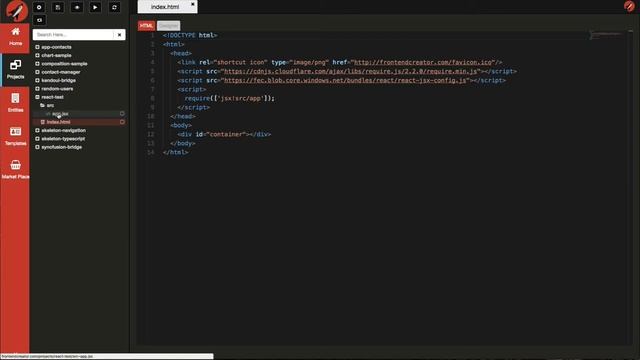Image resolution: width=640 pixels, height=360 pixels.
Task: Open the frontendcreator.com favicon.ico link
Action: click(x=422, y=62)
